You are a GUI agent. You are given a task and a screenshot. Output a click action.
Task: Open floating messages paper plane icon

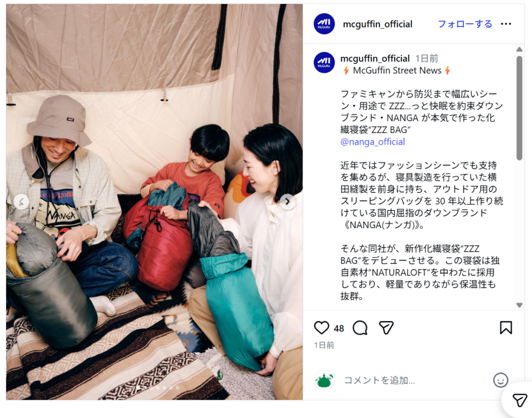point(519,400)
